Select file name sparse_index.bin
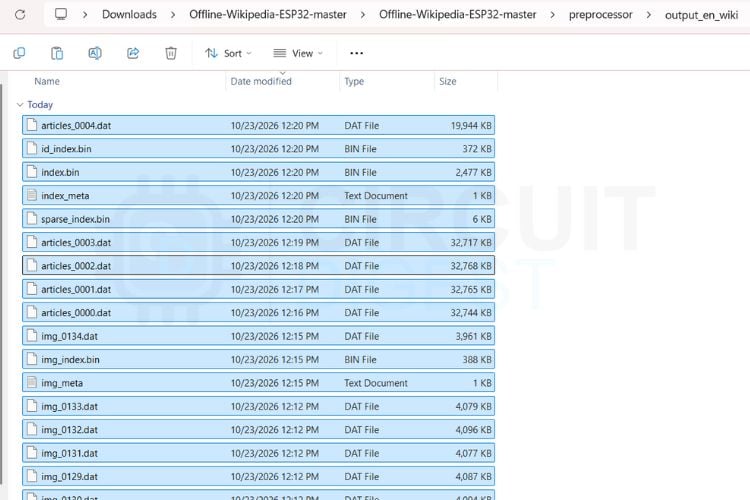 [x=75, y=219]
